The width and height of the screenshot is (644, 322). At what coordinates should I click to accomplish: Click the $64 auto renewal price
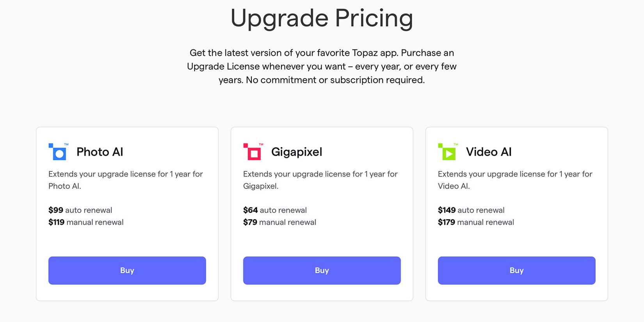[275, 210]
